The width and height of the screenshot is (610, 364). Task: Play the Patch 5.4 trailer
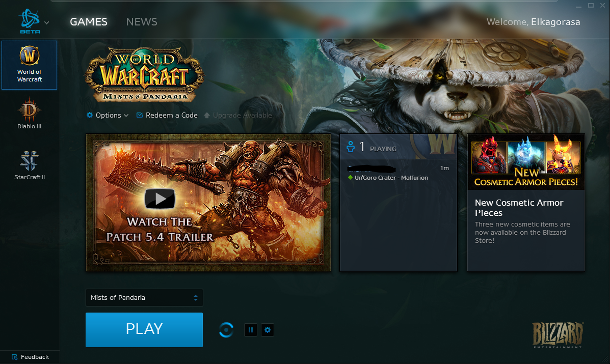click(x=160, y=199)
